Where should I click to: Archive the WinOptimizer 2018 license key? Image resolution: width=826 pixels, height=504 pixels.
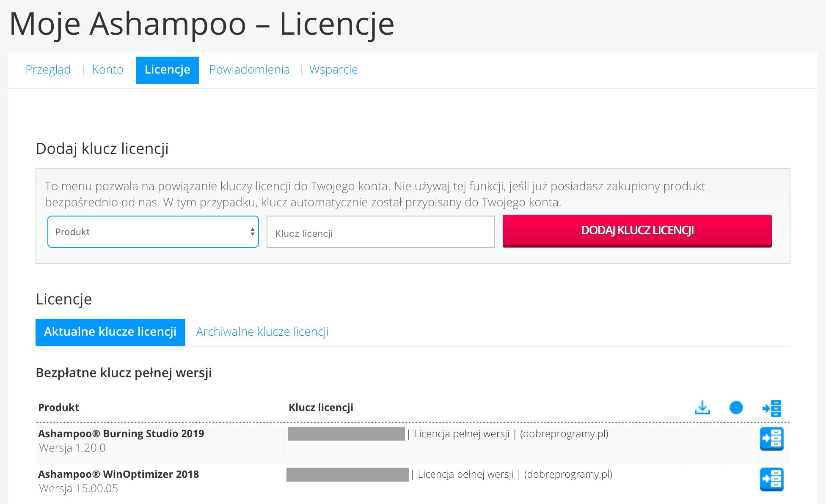(x=771, y=479)
